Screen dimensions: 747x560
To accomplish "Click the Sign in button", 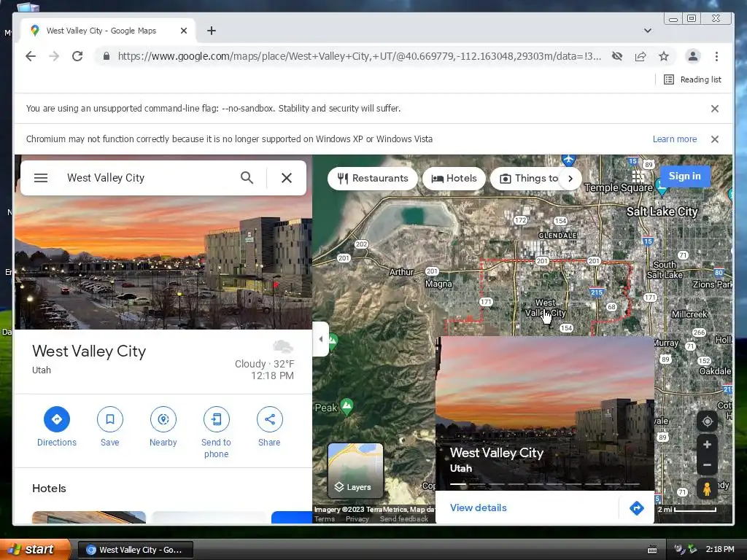I will 684,176.
